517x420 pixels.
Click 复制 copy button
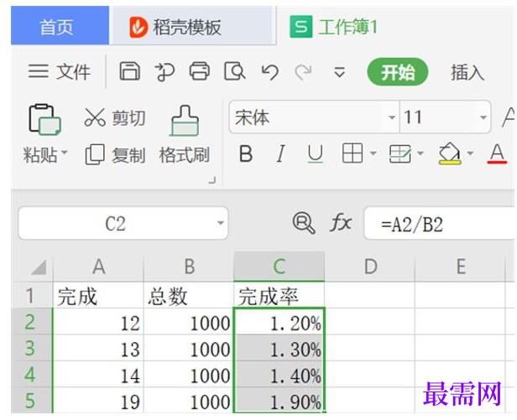(115, 154)
